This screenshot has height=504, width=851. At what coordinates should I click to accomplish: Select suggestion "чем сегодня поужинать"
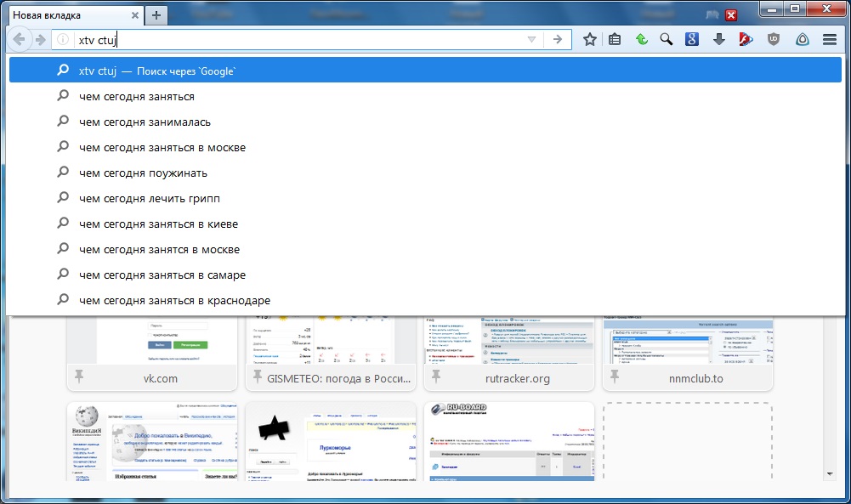(143, 173)
